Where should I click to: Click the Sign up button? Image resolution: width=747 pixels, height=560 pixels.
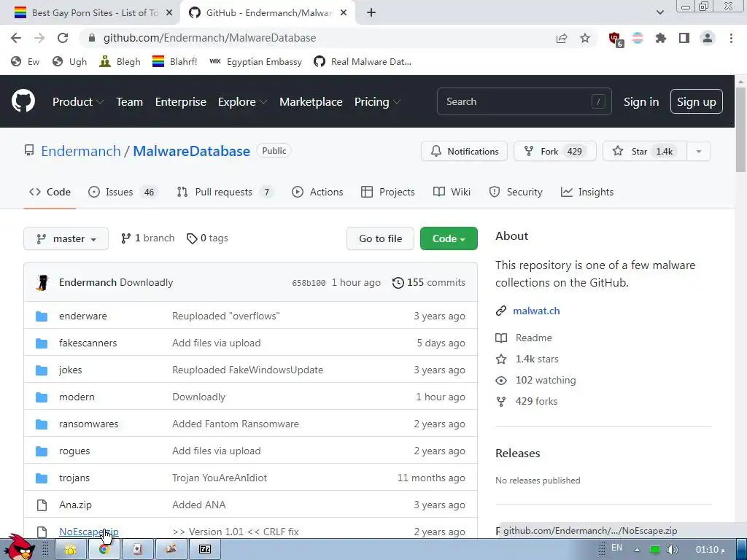696,101
